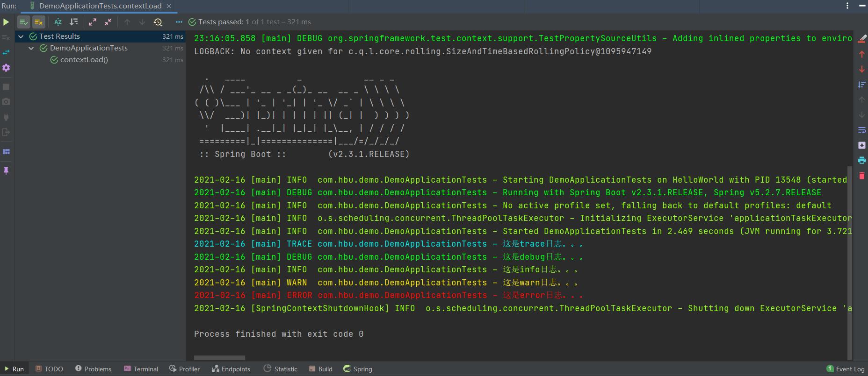
Task: Click the Stop process square icon
Action: (6, 87)
